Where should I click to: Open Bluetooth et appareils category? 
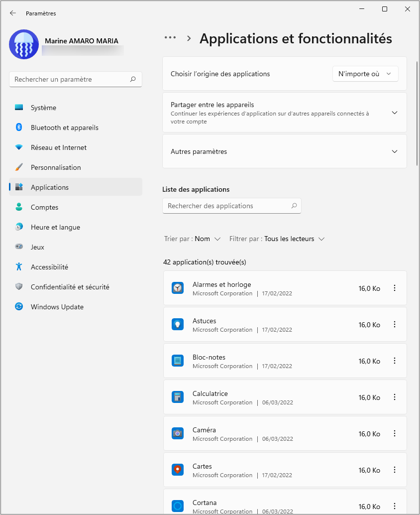pyautogui.click(x=76, y=128)
